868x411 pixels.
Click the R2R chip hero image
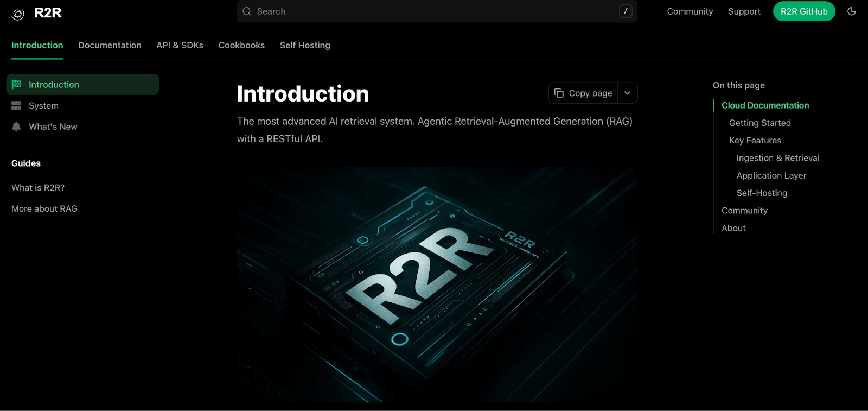coord(437,284)
